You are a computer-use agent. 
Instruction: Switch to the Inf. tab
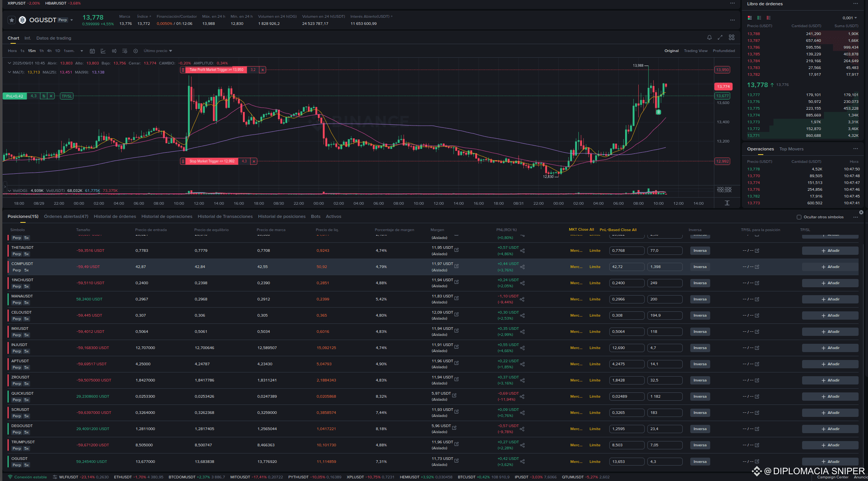[x=27, y=38]
